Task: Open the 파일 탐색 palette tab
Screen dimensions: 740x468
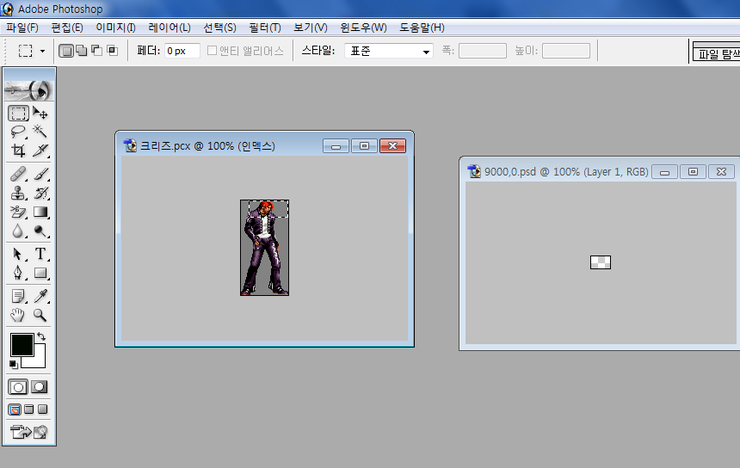Action: click(x=716, y=54)
